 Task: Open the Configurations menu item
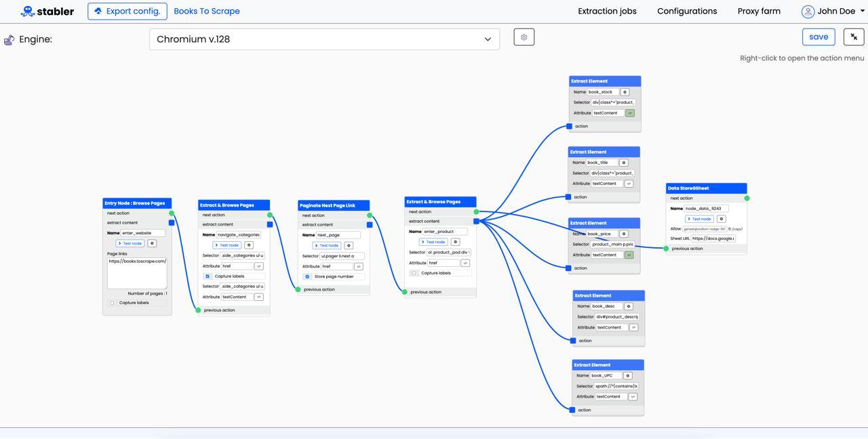(687, 12)
